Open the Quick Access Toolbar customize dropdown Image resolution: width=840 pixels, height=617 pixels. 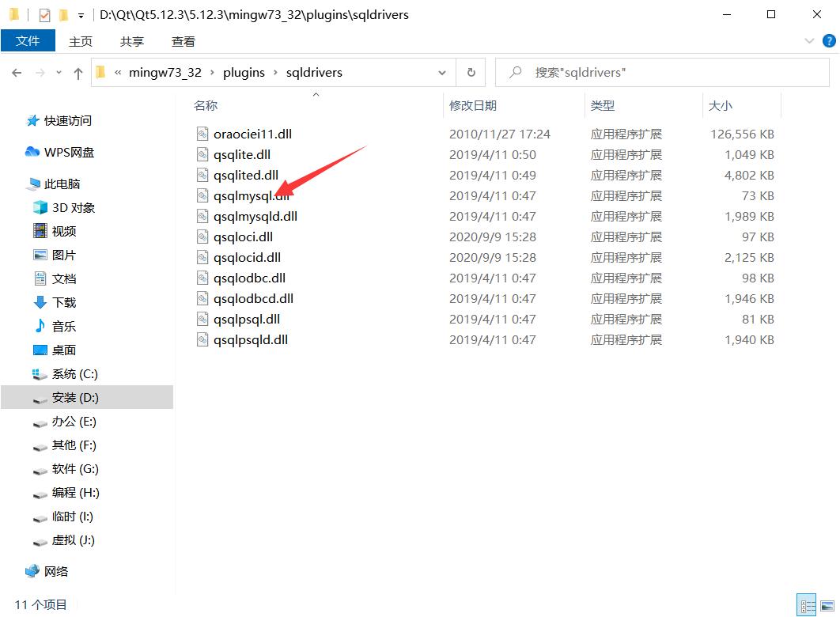81,15
